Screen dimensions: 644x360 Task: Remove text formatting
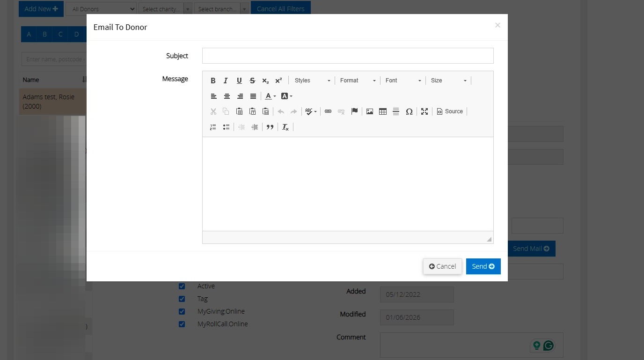[x=285, y=127]
